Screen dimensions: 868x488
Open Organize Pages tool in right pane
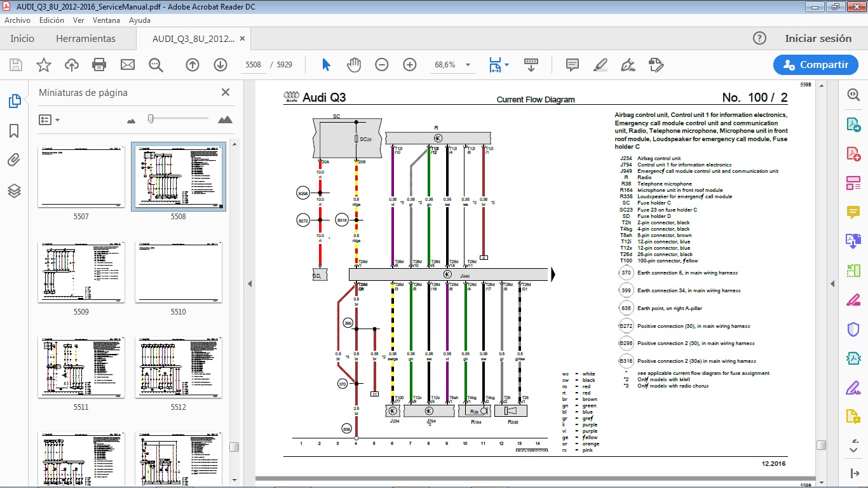[x=853, y=183]
